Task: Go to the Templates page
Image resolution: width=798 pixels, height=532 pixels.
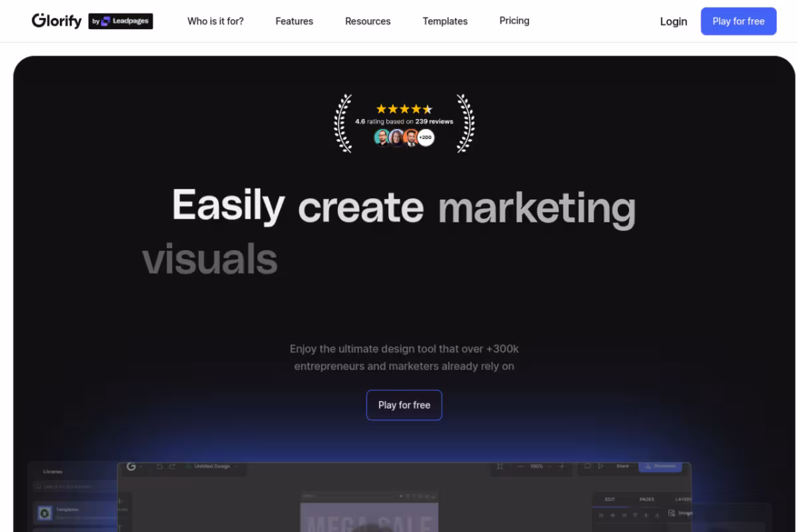Action: (x=445, y=21)
